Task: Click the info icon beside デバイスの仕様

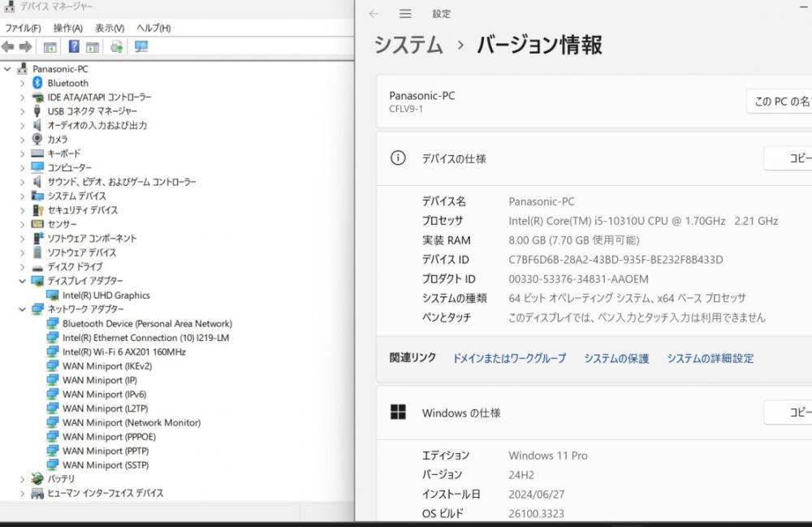Action: click(398, 158)
